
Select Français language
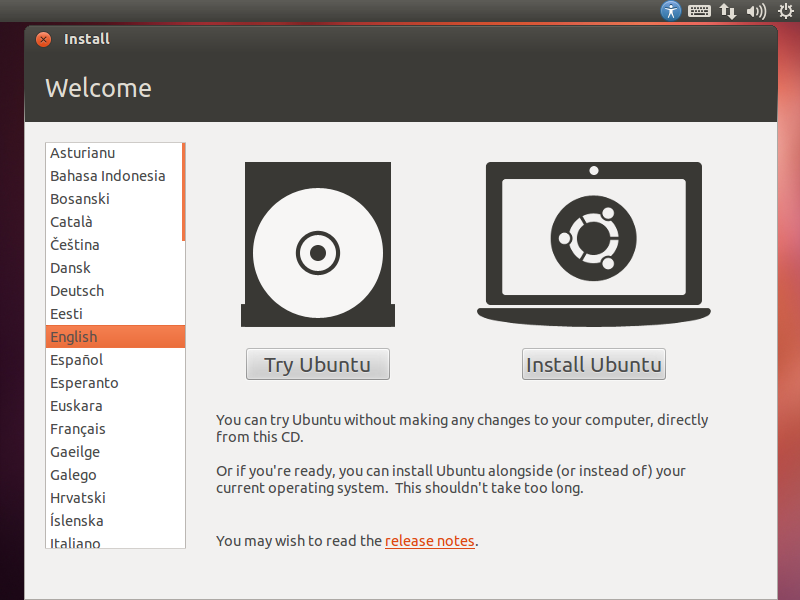(115, 429)
